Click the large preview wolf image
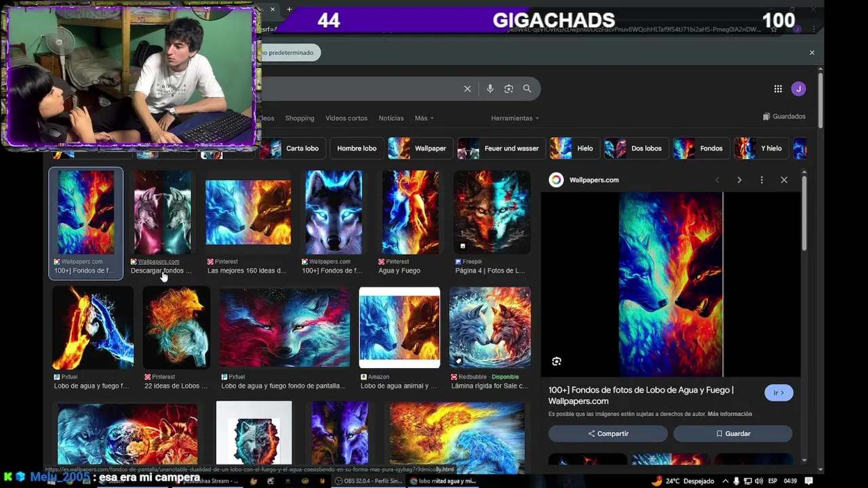 [670, 284]
